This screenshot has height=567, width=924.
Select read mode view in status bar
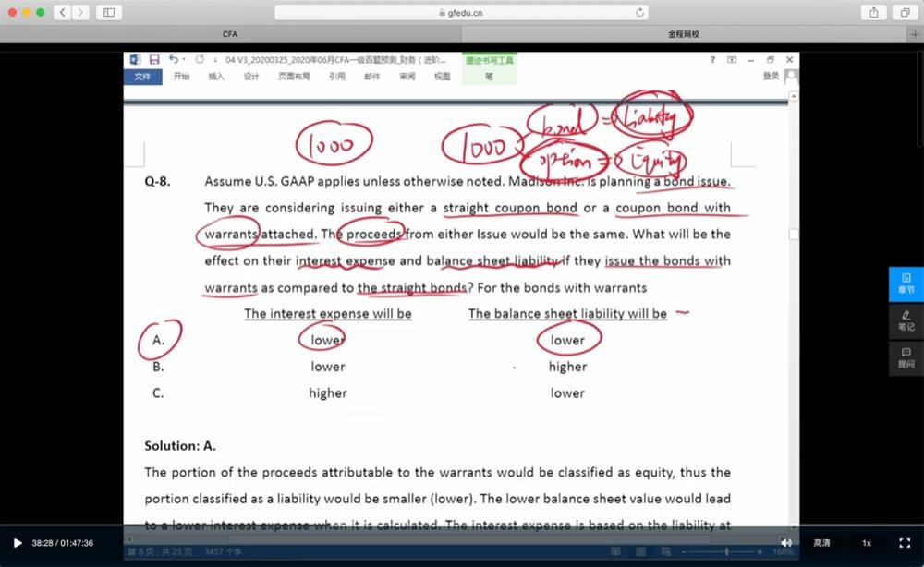tap(615, 551)
